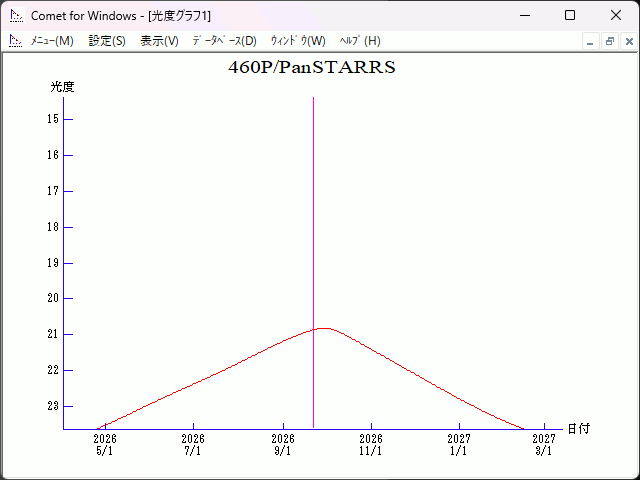Click the 2026 9/1 date label
The image size is (640, 480).
283,445
